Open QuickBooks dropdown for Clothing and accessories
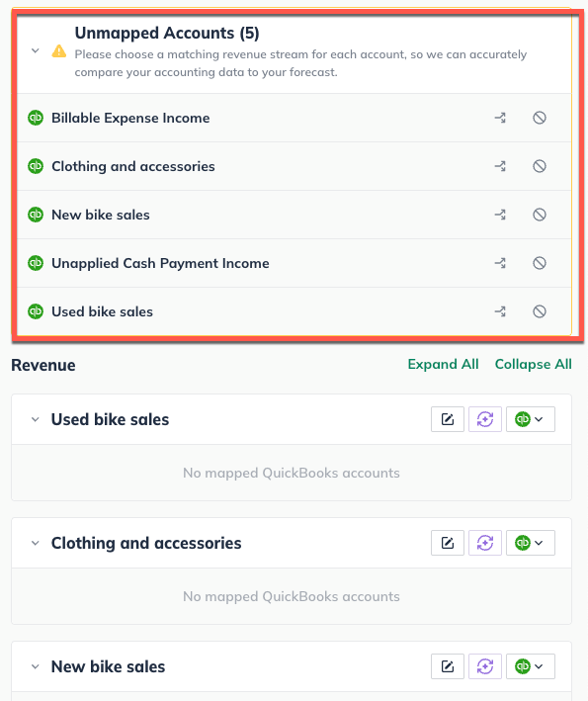This screenshot has height=701, width=588. [x=531, y=543]
